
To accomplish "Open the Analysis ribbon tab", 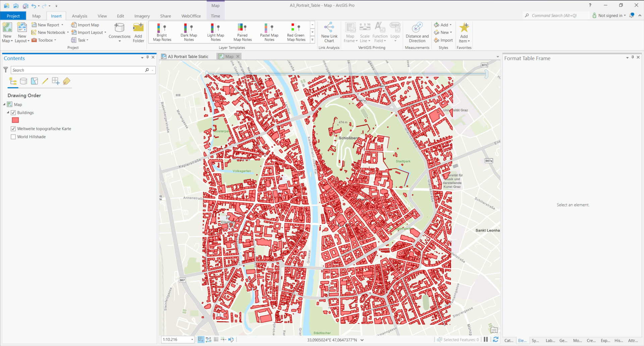I will (79, 16).
